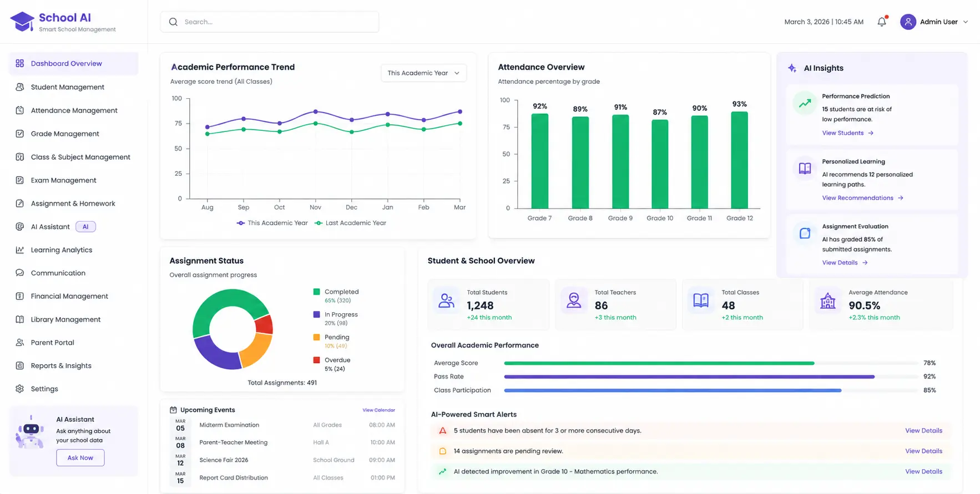This screenshot has width=980, height=494.
Task: Click the search magnifier icon
Action: (x=173, y=22)
